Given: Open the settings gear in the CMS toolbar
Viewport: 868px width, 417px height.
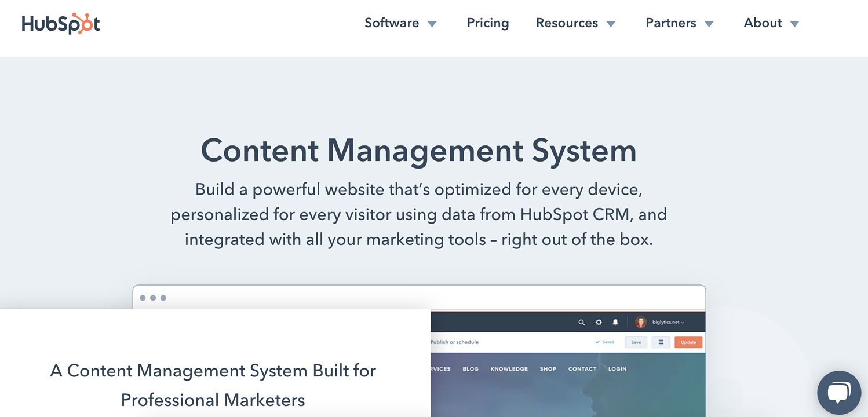Looking at the screenshot, I should point(598,322).
